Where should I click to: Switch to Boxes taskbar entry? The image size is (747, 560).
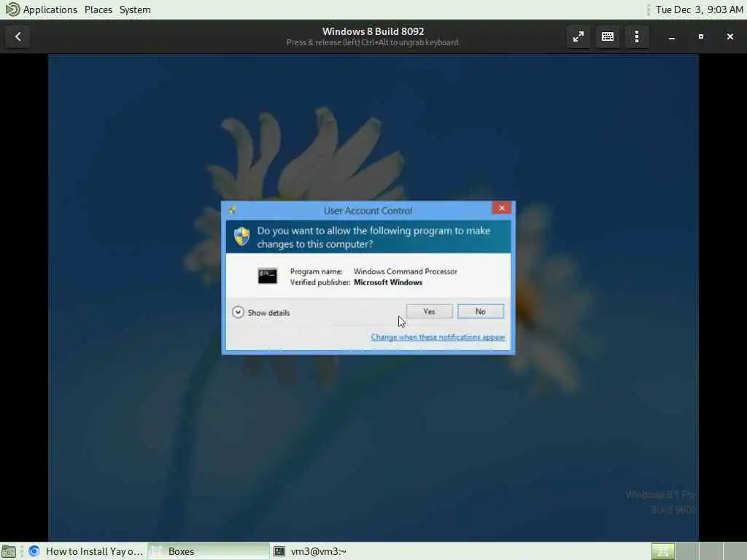[208, 551]
